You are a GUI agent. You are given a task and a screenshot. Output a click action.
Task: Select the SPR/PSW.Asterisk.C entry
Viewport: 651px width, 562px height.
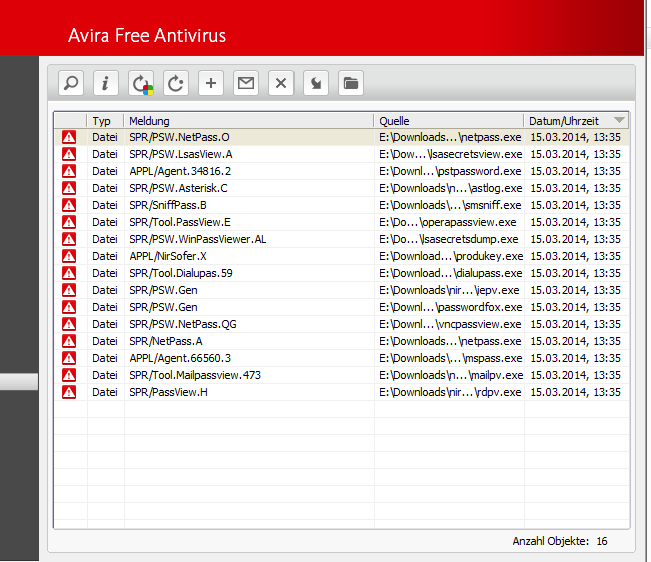(342, 188)
